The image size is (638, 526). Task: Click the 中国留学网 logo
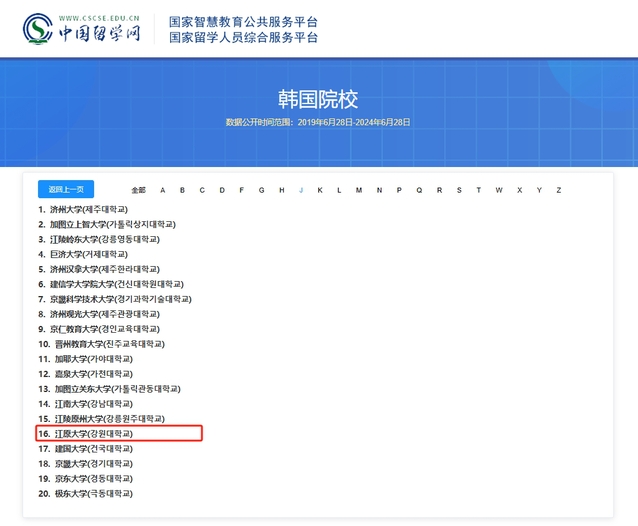(82, 29)
